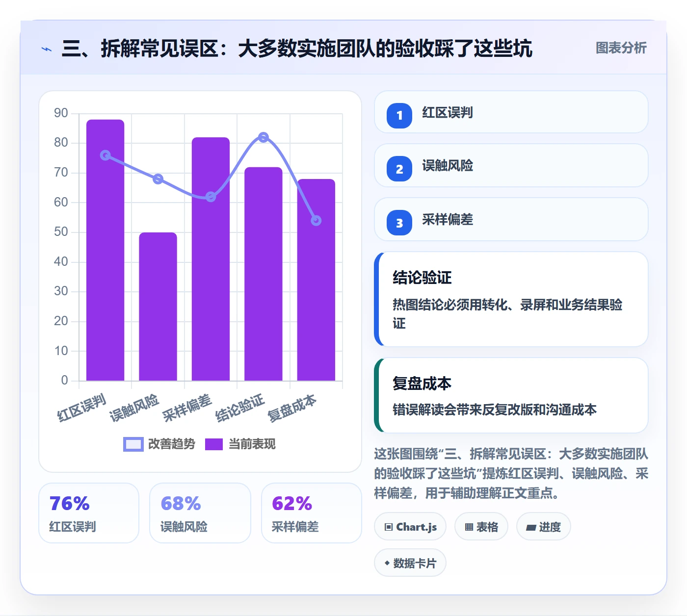This screenshot has width=687, height=616.
Task: Click the section title 三、拆解常见误区
Action: click(x=297, y=49)
